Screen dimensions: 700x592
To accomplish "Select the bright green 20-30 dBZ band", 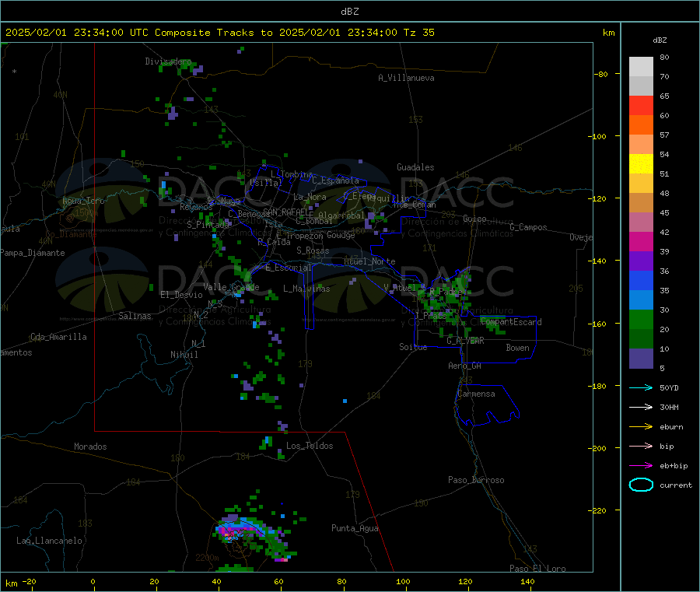I will point(641,319).
